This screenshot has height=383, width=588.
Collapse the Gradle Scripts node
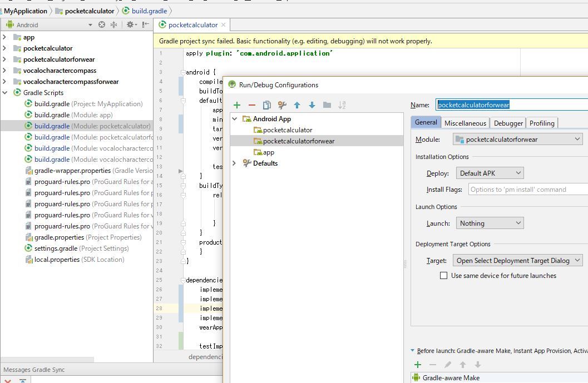click(x=5, y=93)
